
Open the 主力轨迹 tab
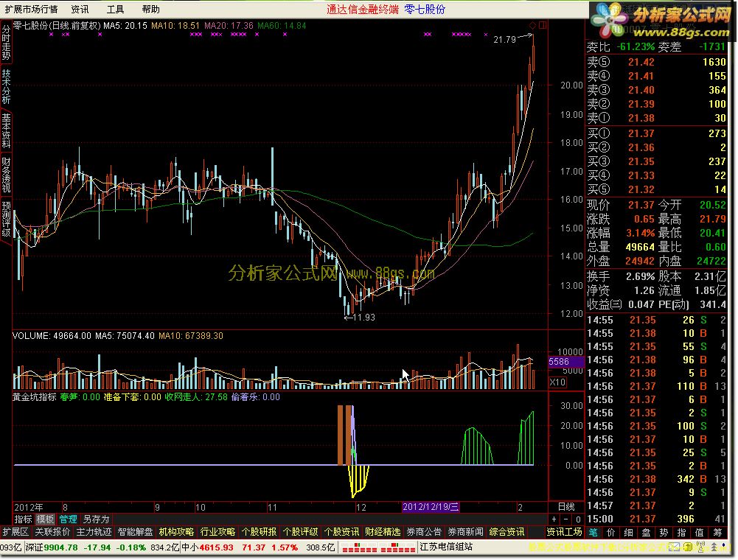coord(94,532)
